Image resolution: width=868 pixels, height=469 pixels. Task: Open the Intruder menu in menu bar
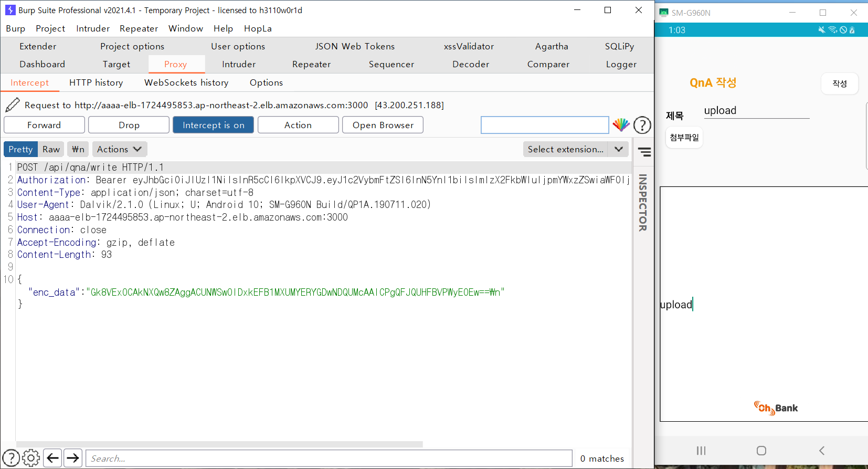pyautogui.click(x=93, y=28)
